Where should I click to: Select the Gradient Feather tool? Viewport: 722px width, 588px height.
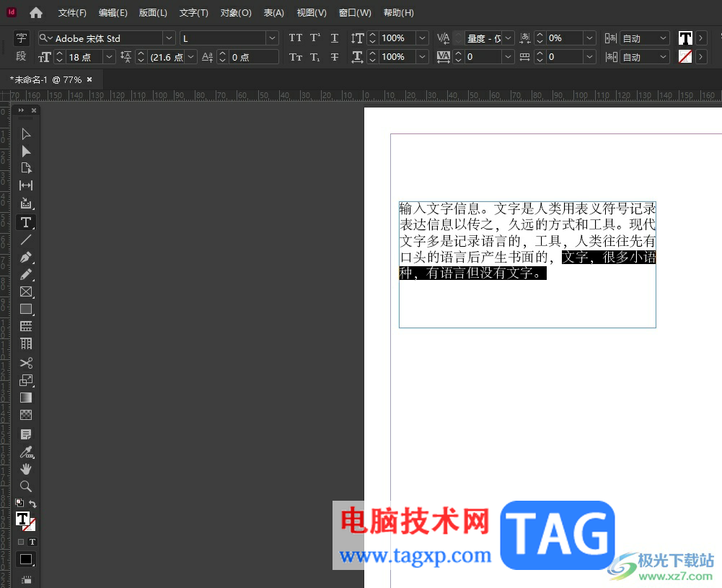tap(26, 415)
